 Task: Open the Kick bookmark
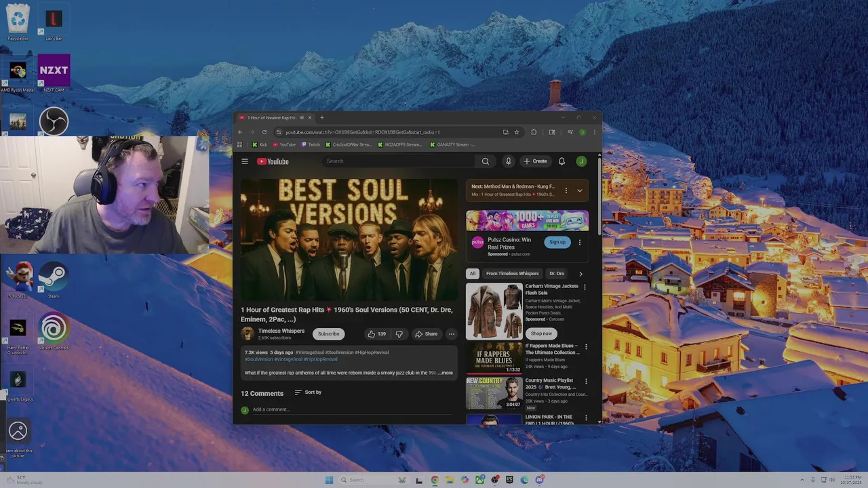[260, 144]
